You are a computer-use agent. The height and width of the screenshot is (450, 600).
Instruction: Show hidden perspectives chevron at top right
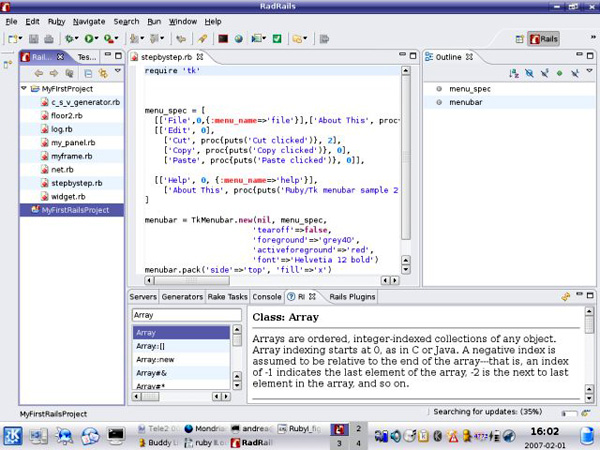point(593,37)
